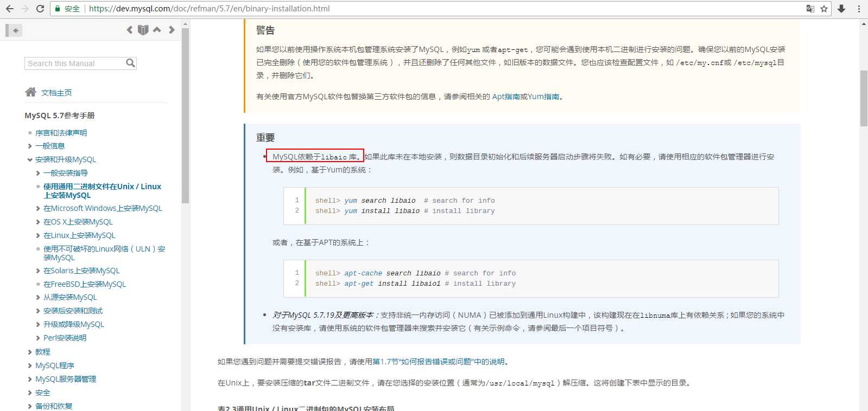Collapse 安装和升级MySQL section chevron
Viewport: 868px width, 411px height.
(30, 159)
